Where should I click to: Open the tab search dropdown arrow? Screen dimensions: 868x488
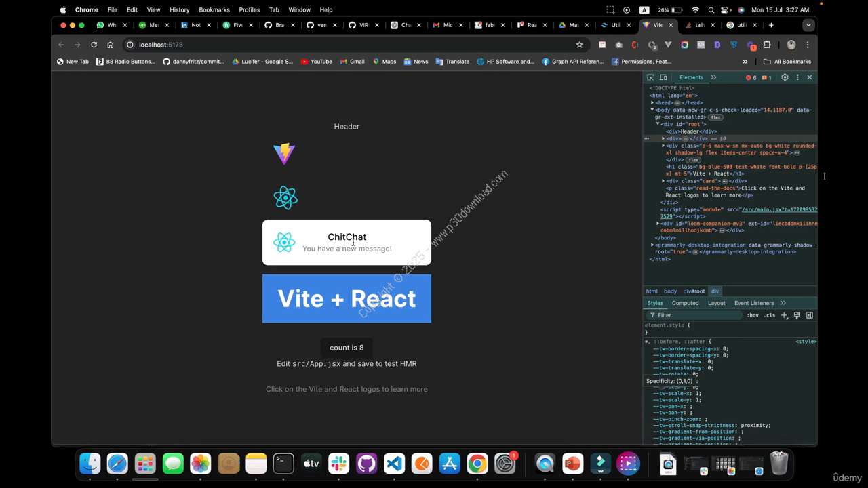click(808, 25)
